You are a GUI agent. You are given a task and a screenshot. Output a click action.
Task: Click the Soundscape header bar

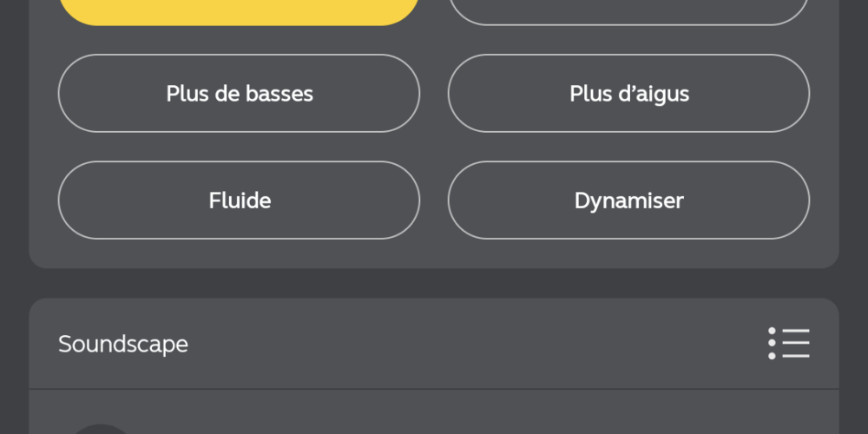point(434,344)
